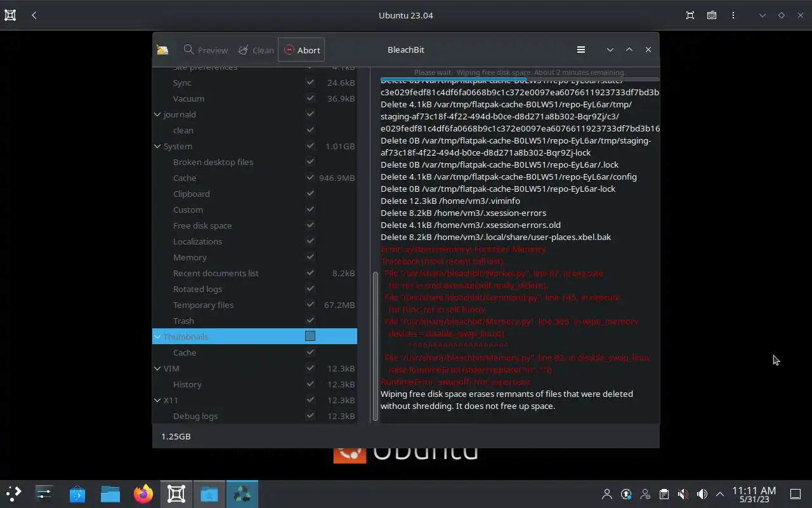Open the blue folder file manager icon
Viewport: 812px width, 508px height.
110,493
